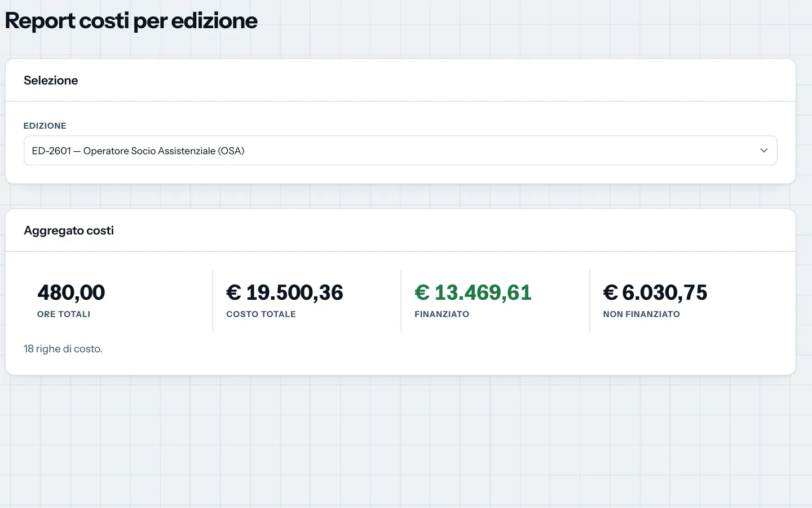Click the "ORE TOTALI" label
The image size is (812, 508).
64,314
